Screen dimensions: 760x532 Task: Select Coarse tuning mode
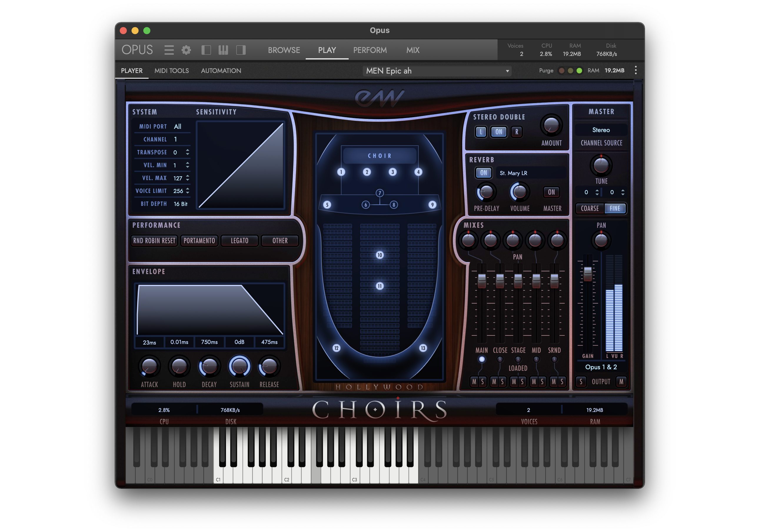pos(590,208)
